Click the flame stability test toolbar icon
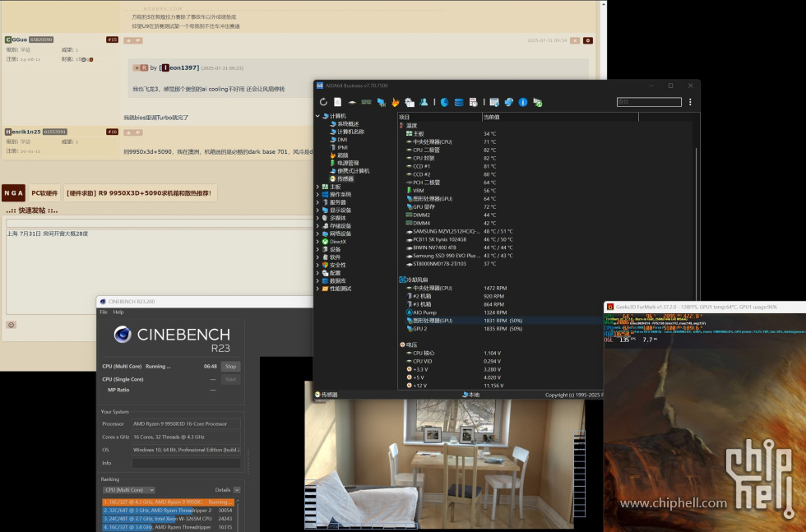The width and height of the screenshot is (806, 532). (x=395, y=102)
